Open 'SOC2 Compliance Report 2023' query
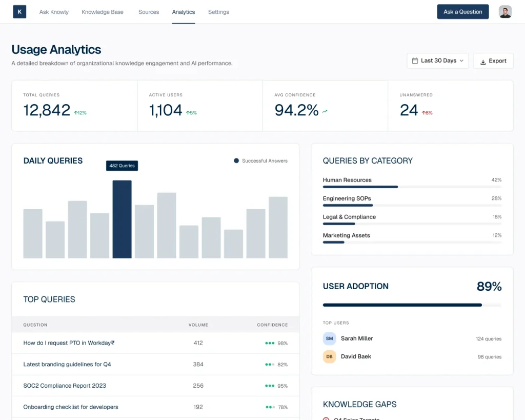525x420 pixels. click(65, 386)
